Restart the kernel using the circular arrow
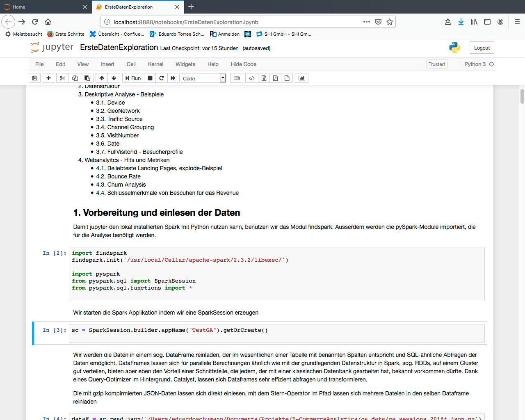525x420 pixels. click(x=162, y=78)
